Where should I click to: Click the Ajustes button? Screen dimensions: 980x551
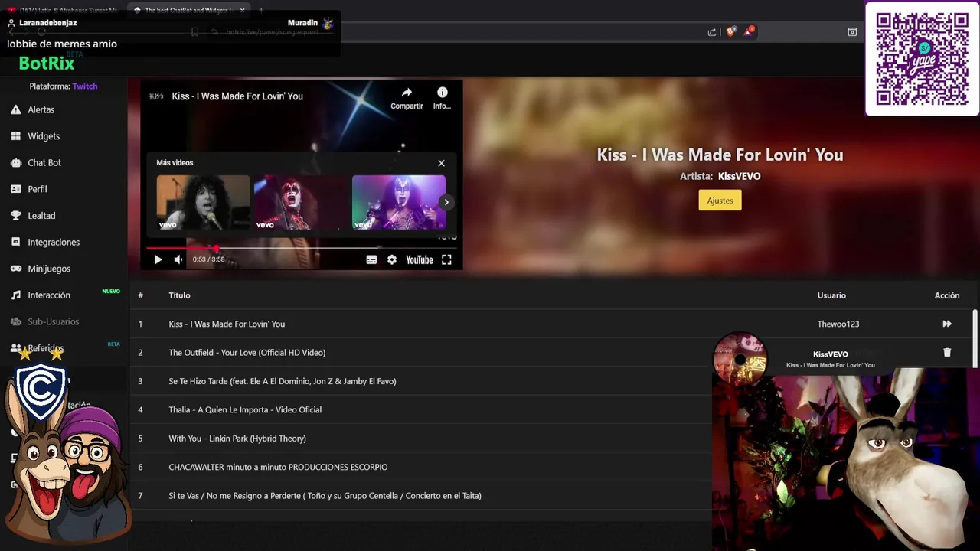pyautogui.click(x=720, y=201)
